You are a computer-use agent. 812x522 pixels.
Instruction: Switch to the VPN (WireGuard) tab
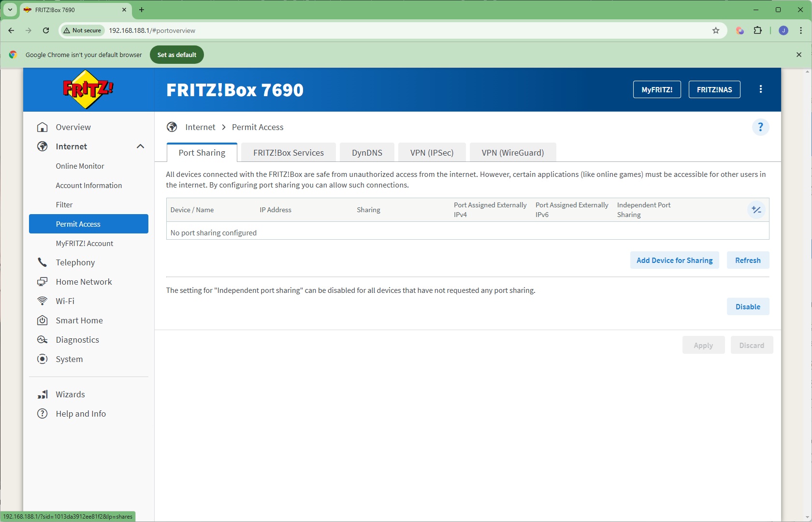[513, 153]
